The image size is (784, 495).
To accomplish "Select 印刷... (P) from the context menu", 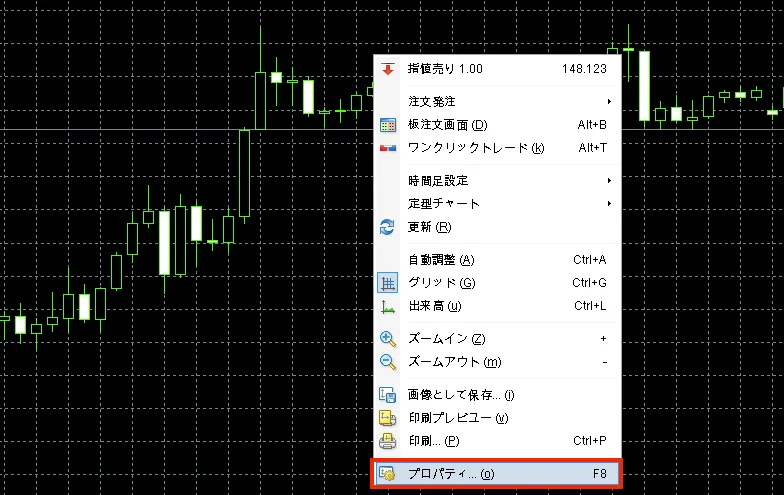I will point(433,441).
